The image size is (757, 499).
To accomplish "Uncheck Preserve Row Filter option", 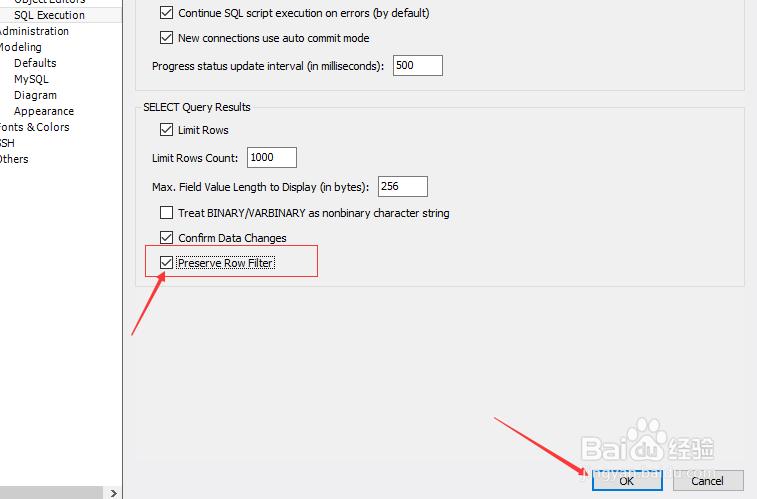I will coord(167,263).
